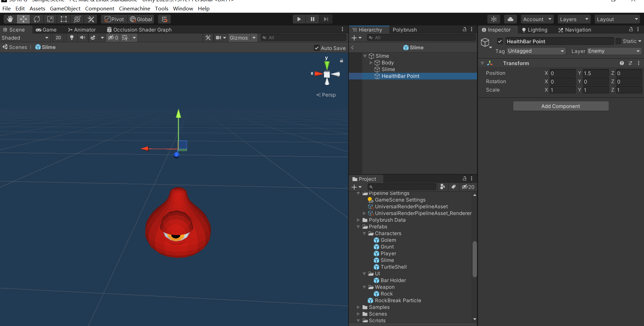Select the Move tool
Viewport: 644px width, 326px height.
[x=23, y=19]
